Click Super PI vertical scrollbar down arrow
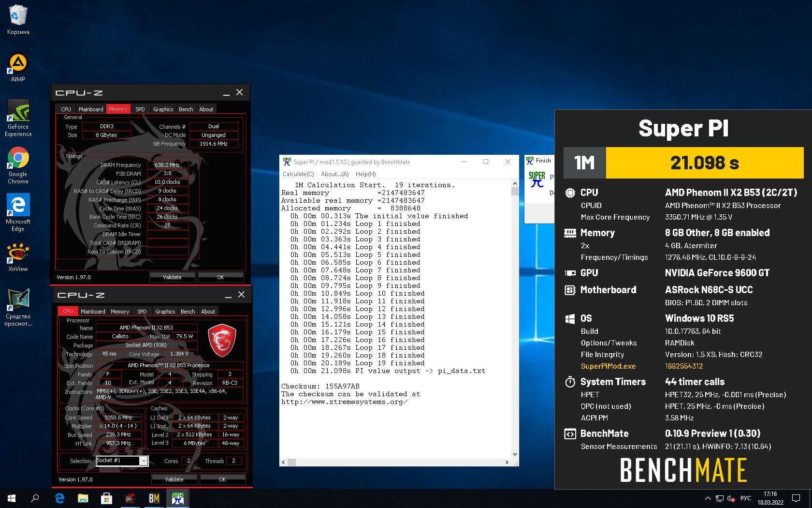 pos(515,454)
